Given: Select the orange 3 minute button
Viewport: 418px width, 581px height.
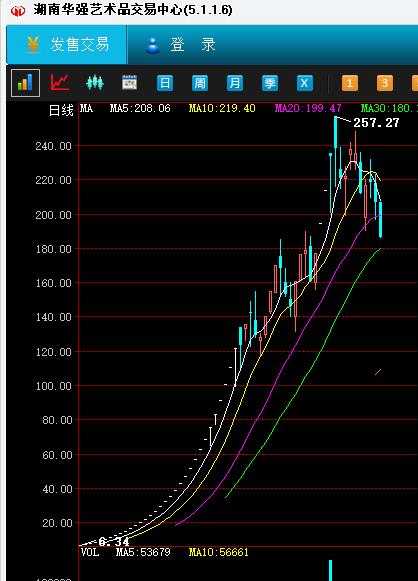Looking at the screenshot, I should coord(385,83).
